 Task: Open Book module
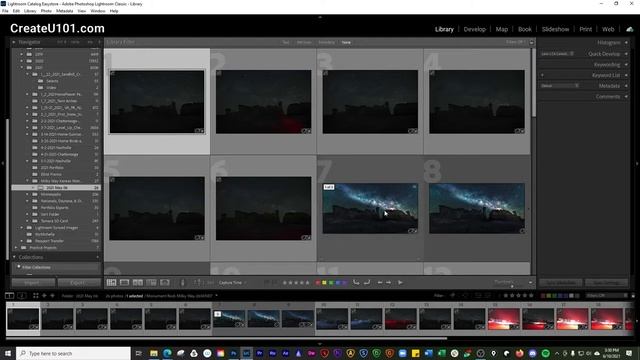pyautogui.click(x=525, y=29)
